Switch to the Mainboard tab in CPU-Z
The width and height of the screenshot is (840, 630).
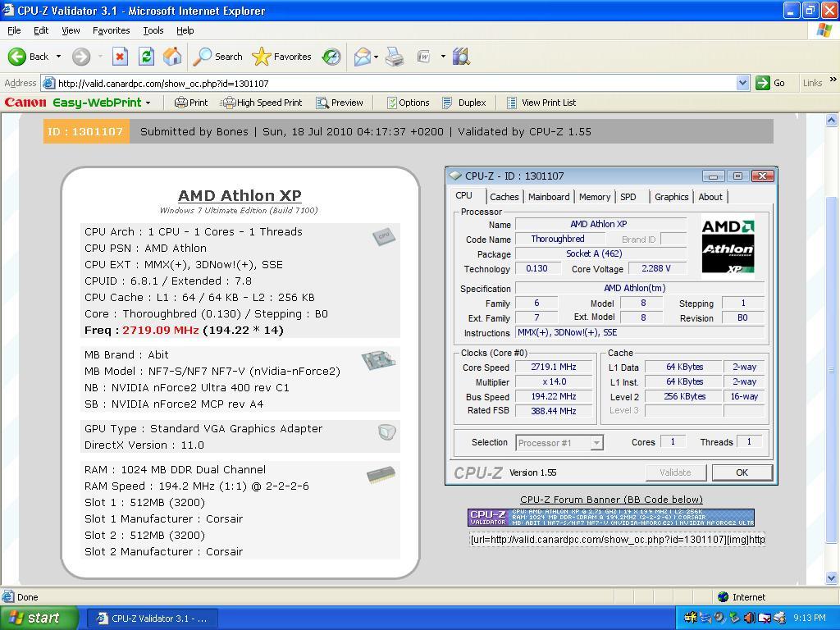click(x=549, y=197)
